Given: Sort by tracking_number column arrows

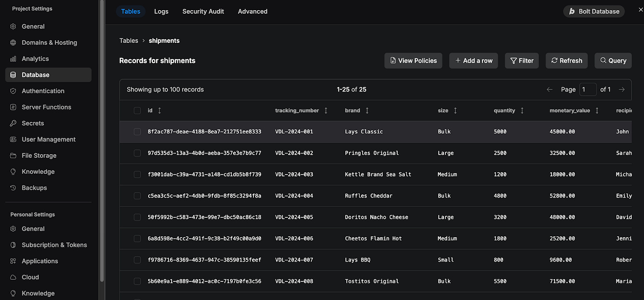Looking at the screenshot, I should pos(326,110).
